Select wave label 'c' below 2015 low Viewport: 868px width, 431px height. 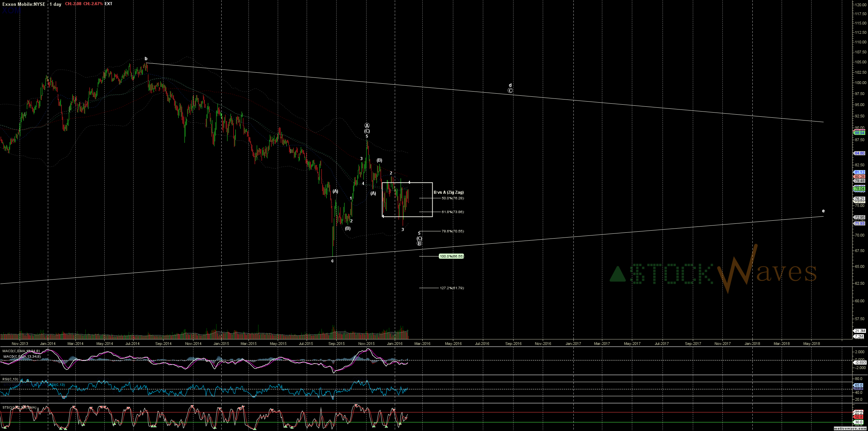tap(332, 261)
